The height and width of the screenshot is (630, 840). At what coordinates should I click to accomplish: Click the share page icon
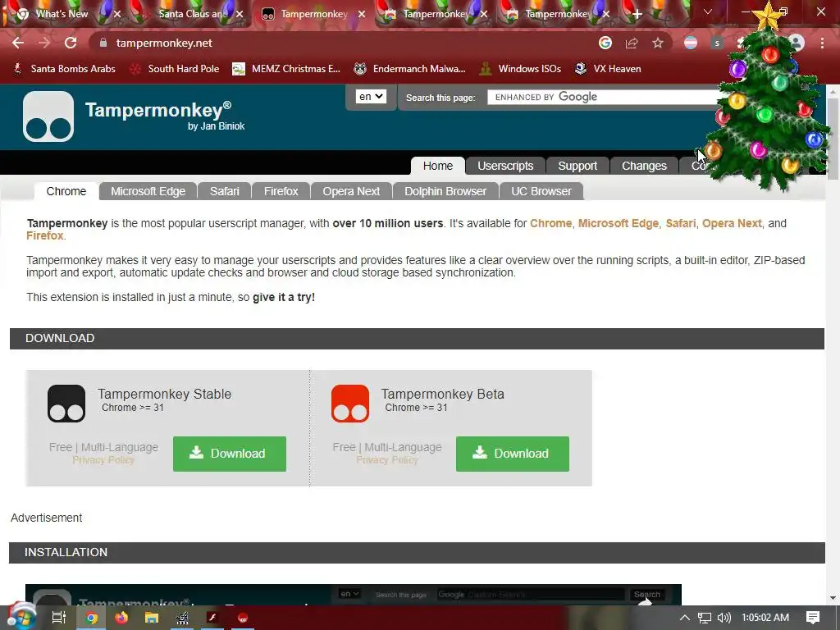tap(632, 43)
